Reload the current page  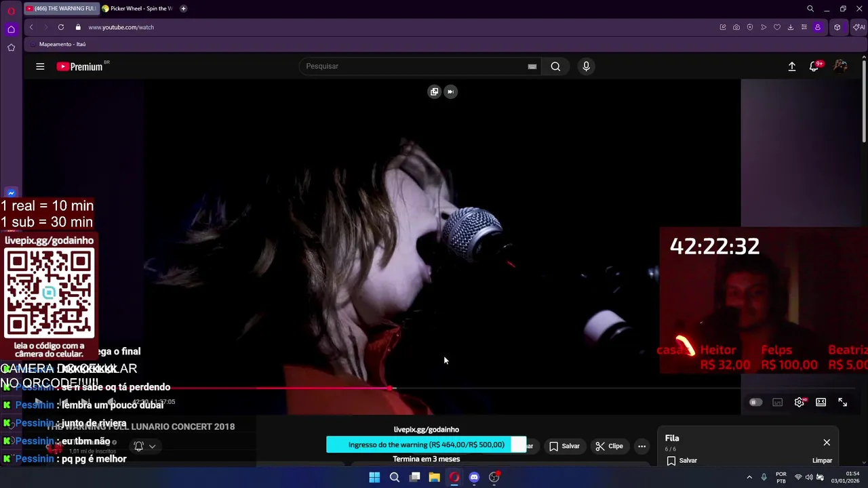point(61,27)
